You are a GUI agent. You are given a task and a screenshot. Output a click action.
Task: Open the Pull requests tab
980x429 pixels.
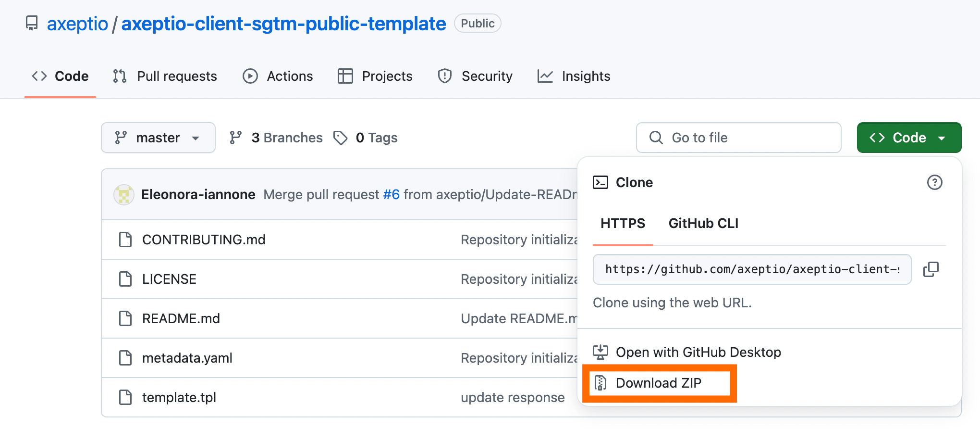pos(165,76)
